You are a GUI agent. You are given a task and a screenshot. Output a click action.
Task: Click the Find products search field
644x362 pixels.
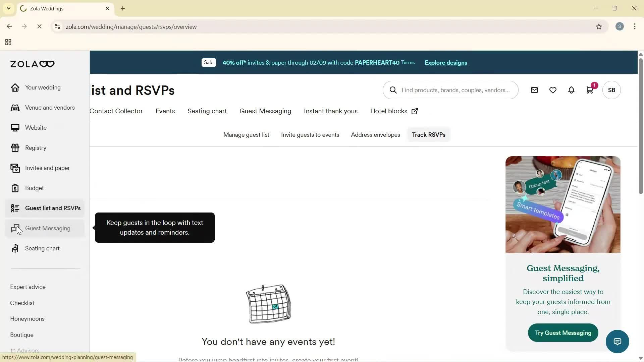450,90
